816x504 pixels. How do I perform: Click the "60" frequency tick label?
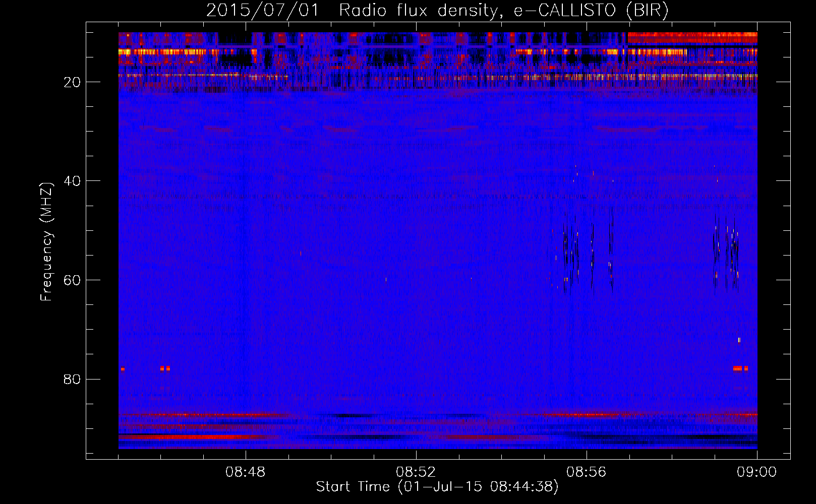click(72, 280)
